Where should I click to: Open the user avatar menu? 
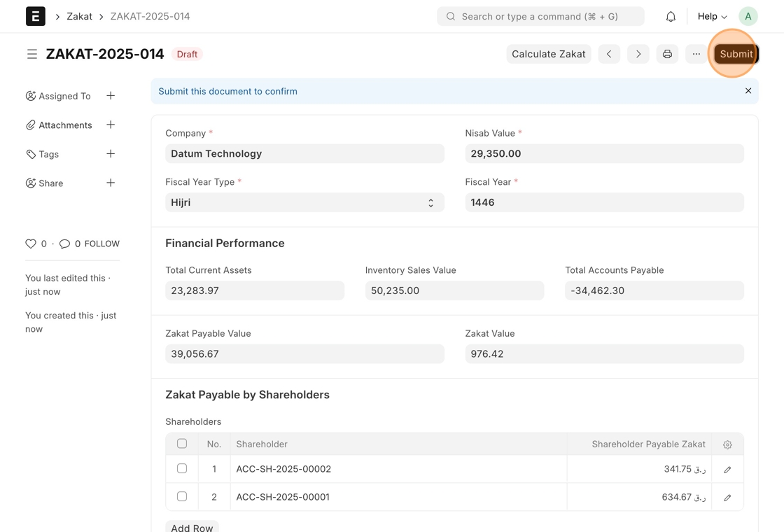click(748, 16)
